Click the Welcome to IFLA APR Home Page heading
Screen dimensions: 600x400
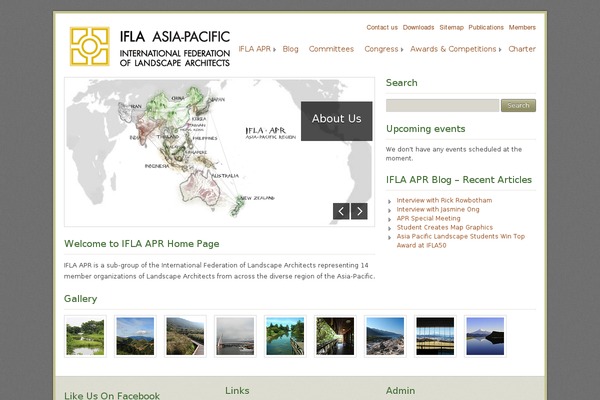tap(142, 244)
